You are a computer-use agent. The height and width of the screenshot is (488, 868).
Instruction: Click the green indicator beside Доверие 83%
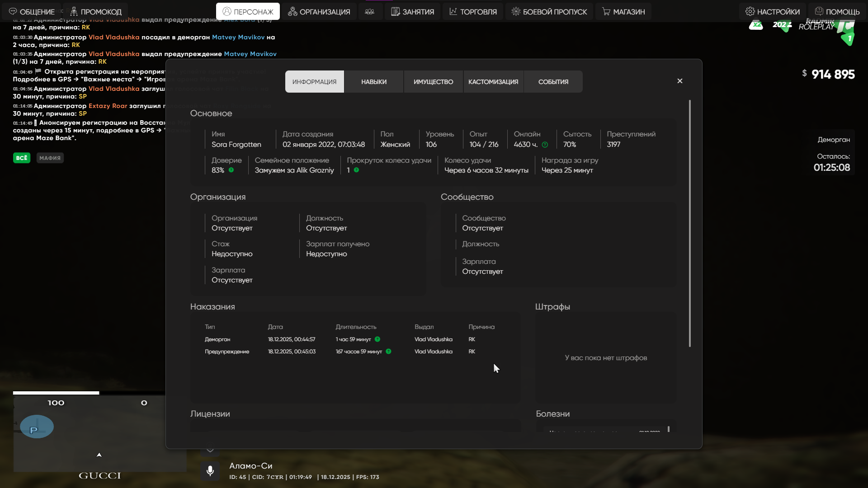[x=231, y=170]
